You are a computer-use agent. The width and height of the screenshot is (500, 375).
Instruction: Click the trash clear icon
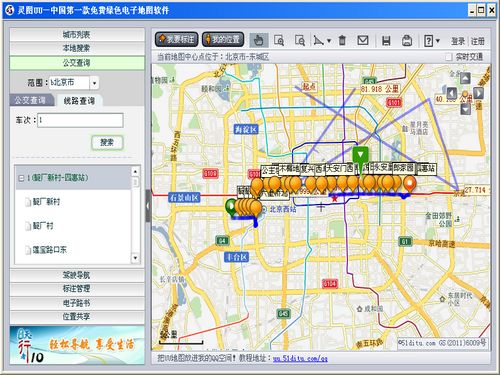342,40
